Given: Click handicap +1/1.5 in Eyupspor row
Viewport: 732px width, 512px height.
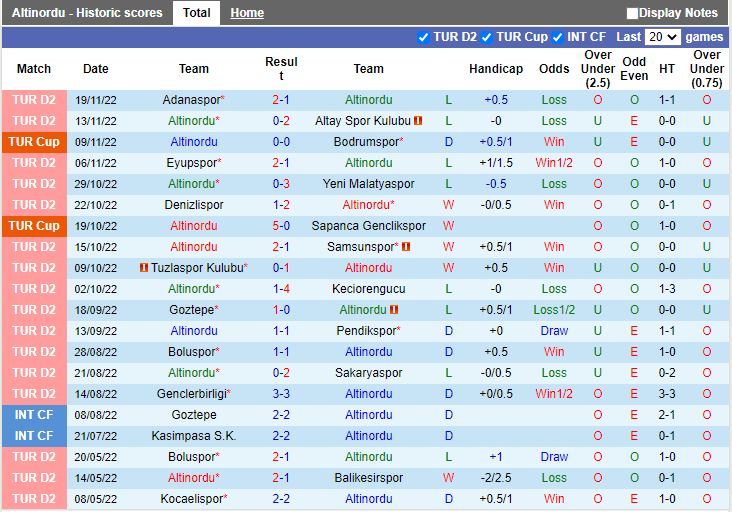Looking at the screenshot, I should tap(496, 163).
